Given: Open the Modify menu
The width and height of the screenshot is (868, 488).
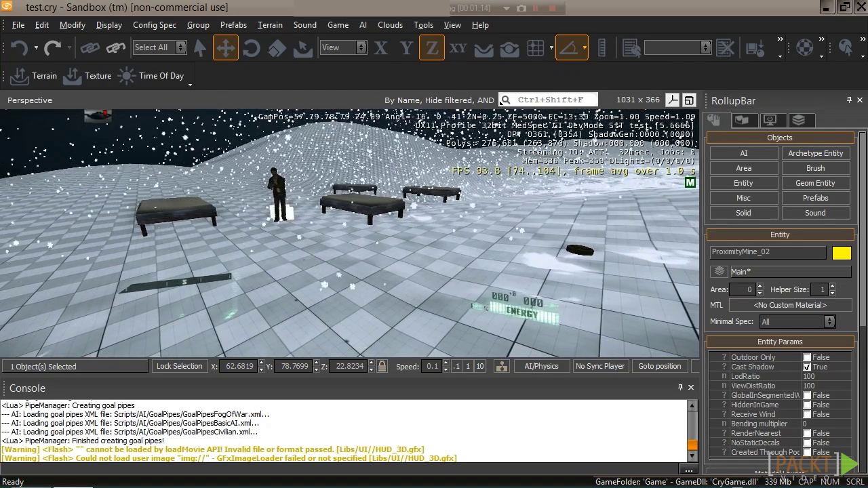Looking at the screenshot, I should click(73, 25).
